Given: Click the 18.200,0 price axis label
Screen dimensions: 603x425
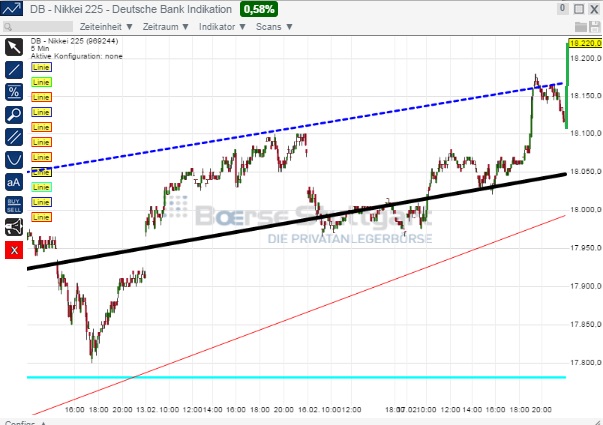Looking at the screenshot, I should tap(585, 58).
